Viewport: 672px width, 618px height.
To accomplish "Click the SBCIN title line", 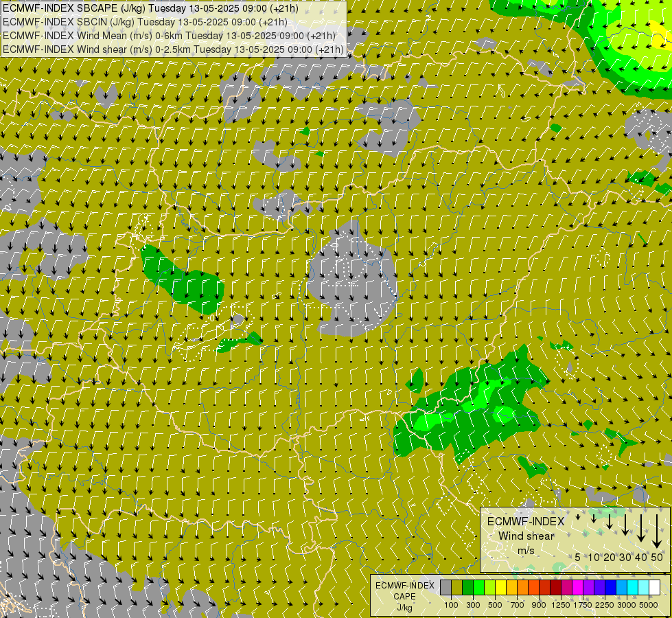I will 145,22.
